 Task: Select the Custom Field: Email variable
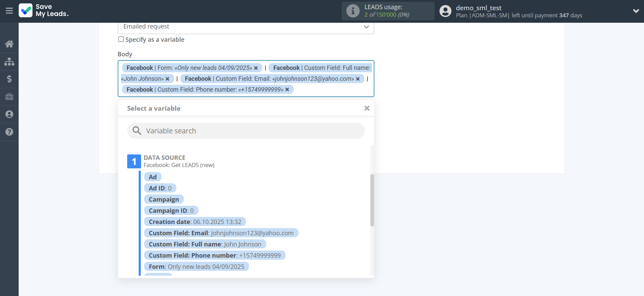pos(221,233)
